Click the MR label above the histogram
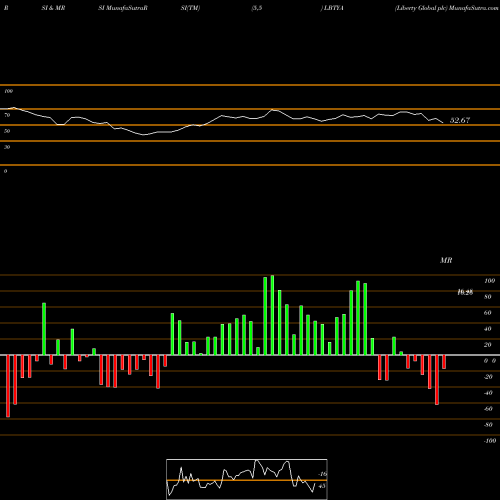 tap(446, 260)
